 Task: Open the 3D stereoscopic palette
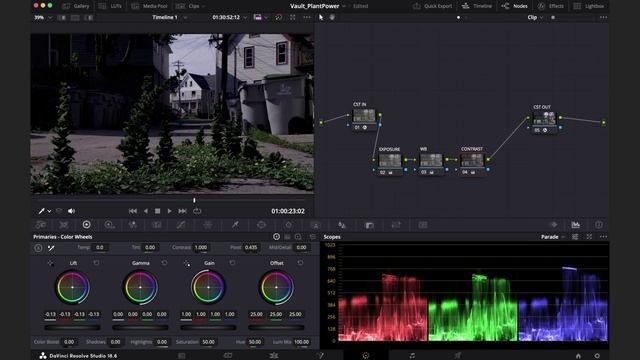(423, 225)
